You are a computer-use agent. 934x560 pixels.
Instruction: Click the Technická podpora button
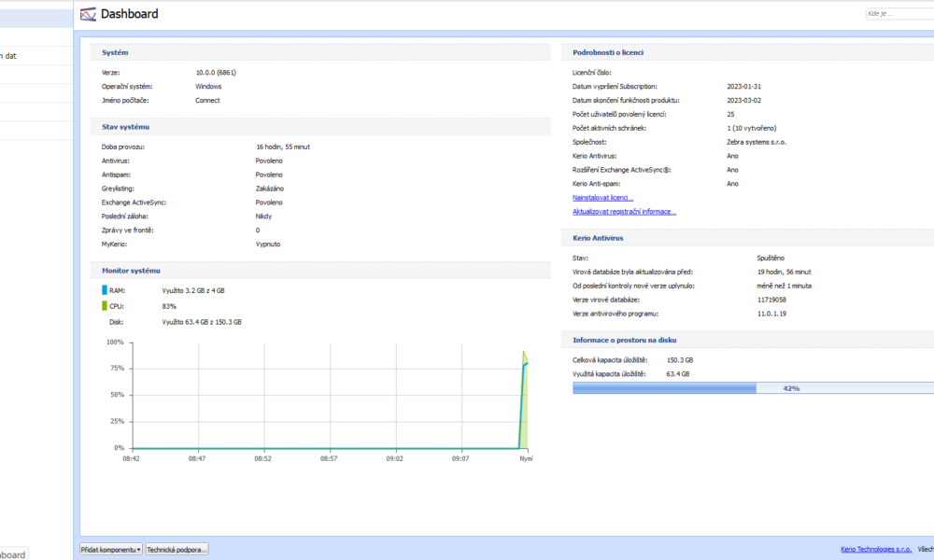(177, 550)
